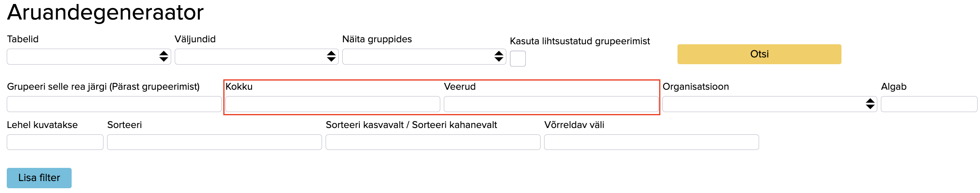Click the Lisa filter button
The image size is (980, 193).
(39, 178)
